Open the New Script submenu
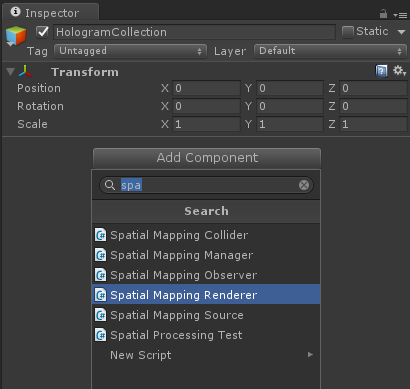The width and height of the screenshot is (410, 389). [x=206, y=355]
